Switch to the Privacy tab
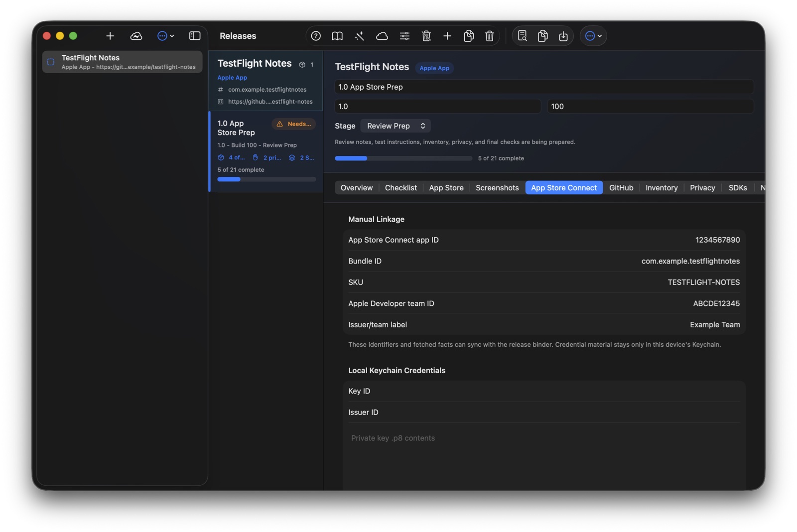797x532 pixels. tap(702, 188)
